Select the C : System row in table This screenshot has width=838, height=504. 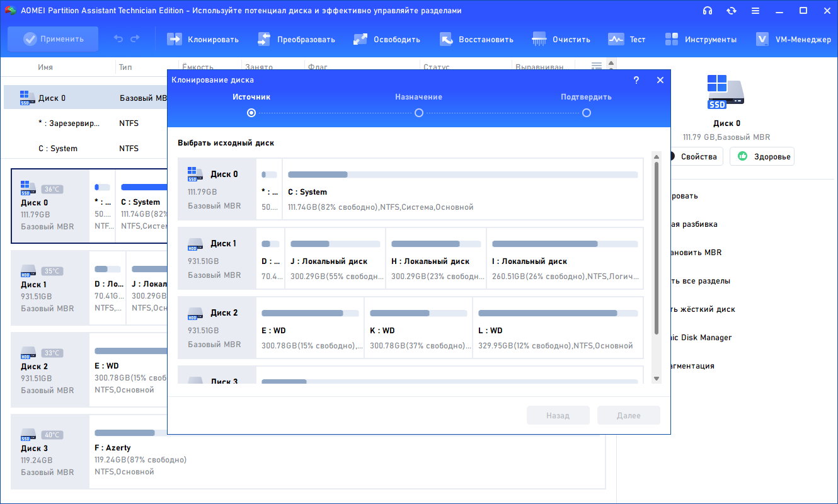click(x=86, y=149)
